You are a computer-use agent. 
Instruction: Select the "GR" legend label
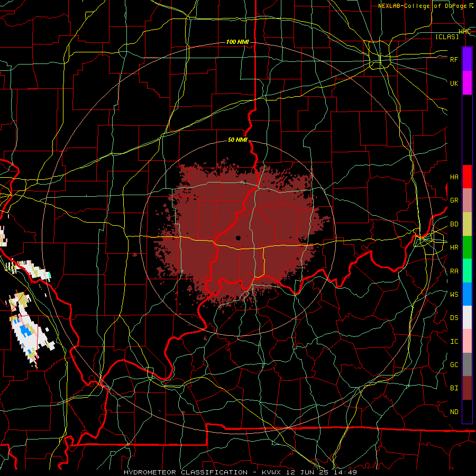pyautogui.click(x=454, y=200)
